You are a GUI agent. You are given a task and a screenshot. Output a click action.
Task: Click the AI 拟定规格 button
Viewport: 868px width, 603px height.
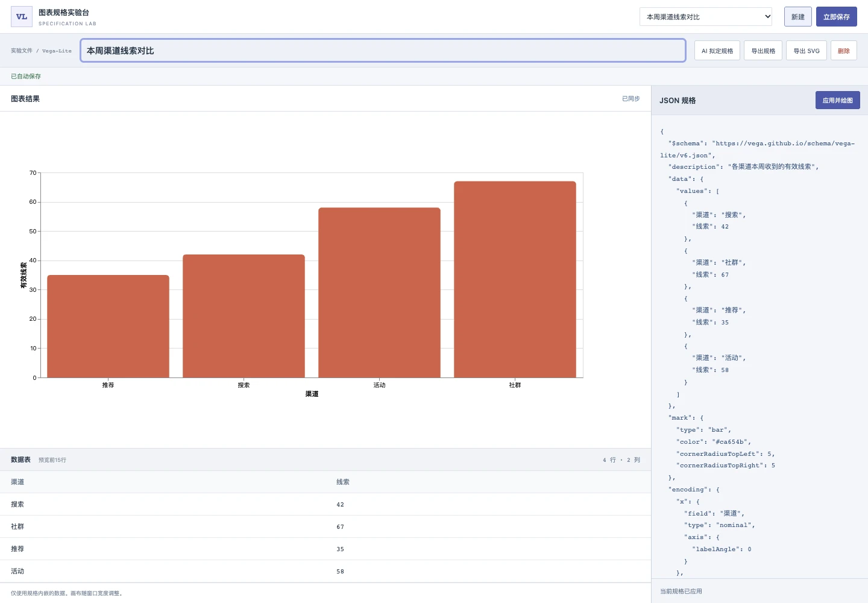click(x=717, y=51)
